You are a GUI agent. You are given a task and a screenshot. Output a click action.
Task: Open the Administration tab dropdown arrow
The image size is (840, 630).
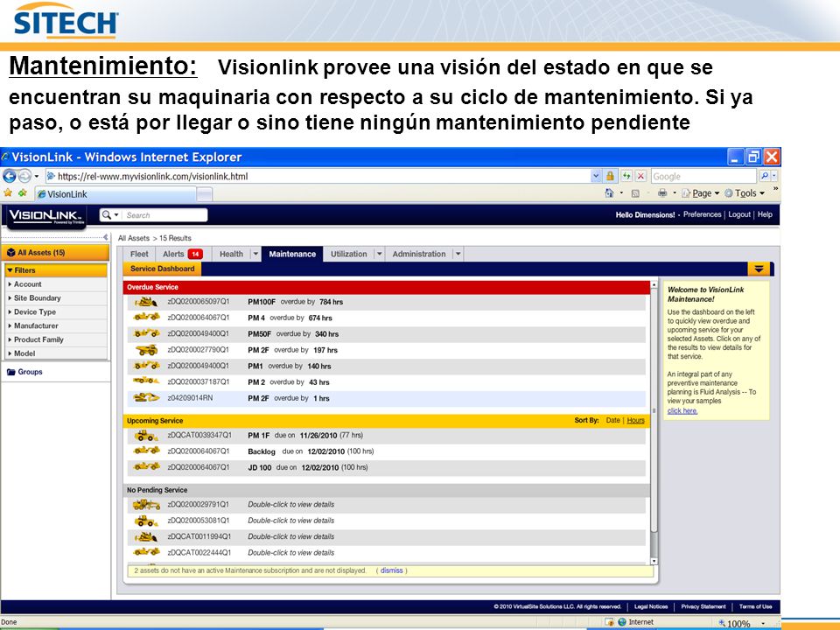(x=458, y=254)
